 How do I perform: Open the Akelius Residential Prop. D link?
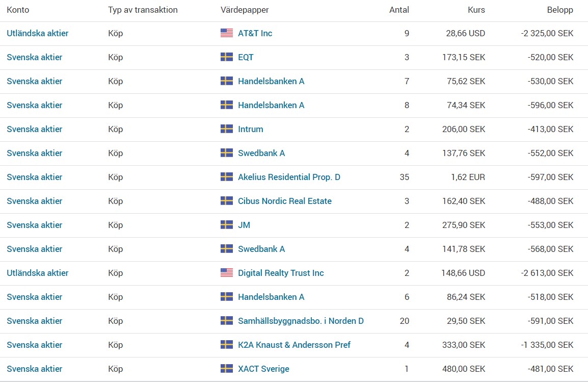[289, 177]
